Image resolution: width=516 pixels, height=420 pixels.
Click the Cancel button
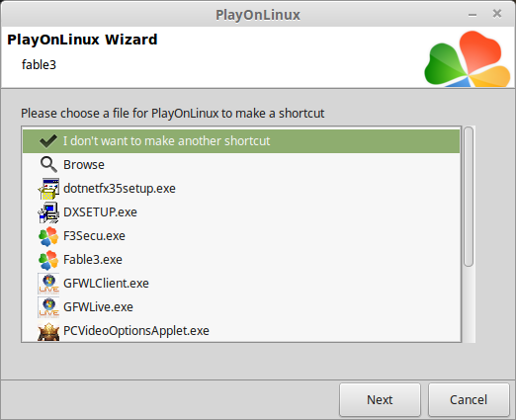[x=469, y=399]
